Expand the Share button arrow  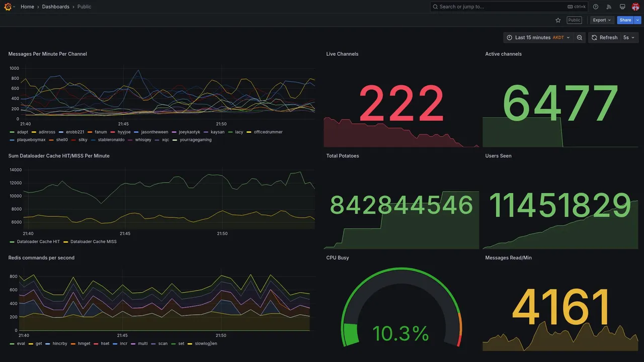coord(638,20)
